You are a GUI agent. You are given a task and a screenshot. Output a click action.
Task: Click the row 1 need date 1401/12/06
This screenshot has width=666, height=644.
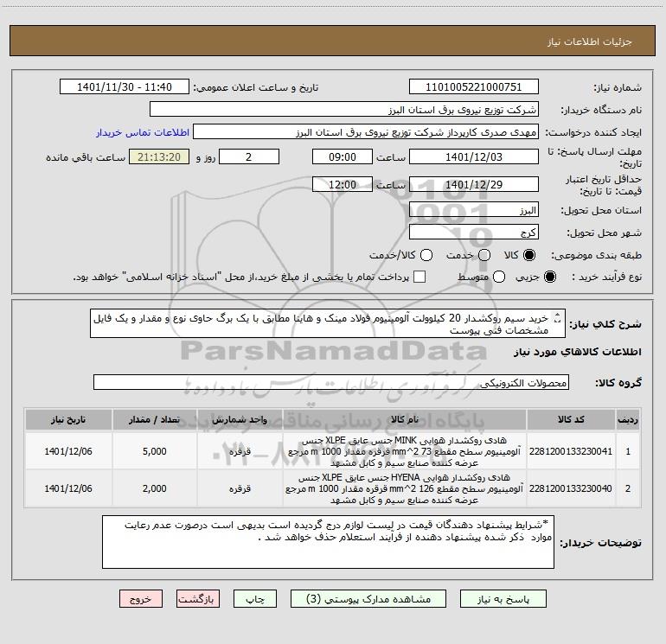pyautogui.click(x=68, y=451)
